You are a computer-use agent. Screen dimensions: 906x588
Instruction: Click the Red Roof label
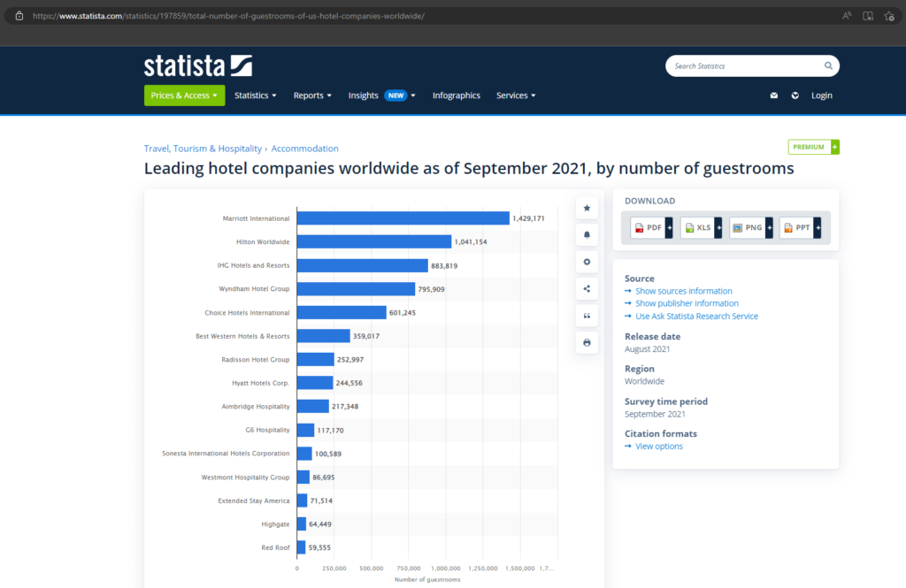pyautogui.click(x=276, y=547)
